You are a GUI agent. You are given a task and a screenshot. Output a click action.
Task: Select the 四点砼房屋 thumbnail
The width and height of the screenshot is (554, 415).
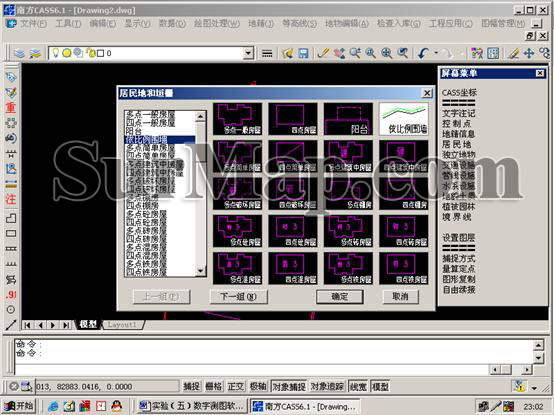point(293,231)
